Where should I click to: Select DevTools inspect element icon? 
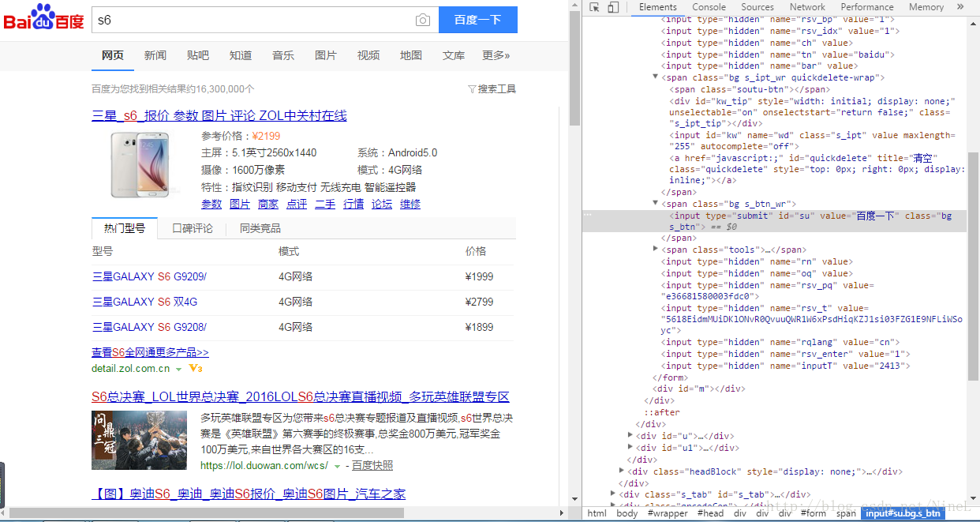point(594,7)
